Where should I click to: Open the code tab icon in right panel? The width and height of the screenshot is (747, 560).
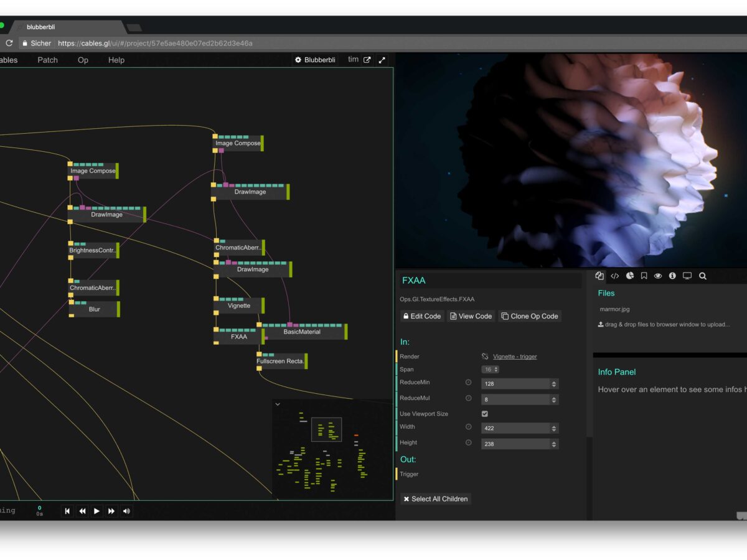click(x=614, y=276)
